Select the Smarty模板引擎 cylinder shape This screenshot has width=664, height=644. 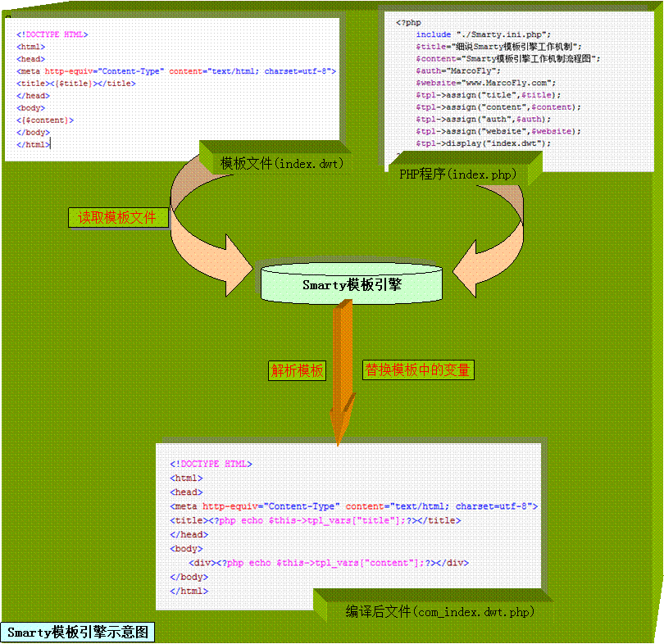click(x=351, y=284)
